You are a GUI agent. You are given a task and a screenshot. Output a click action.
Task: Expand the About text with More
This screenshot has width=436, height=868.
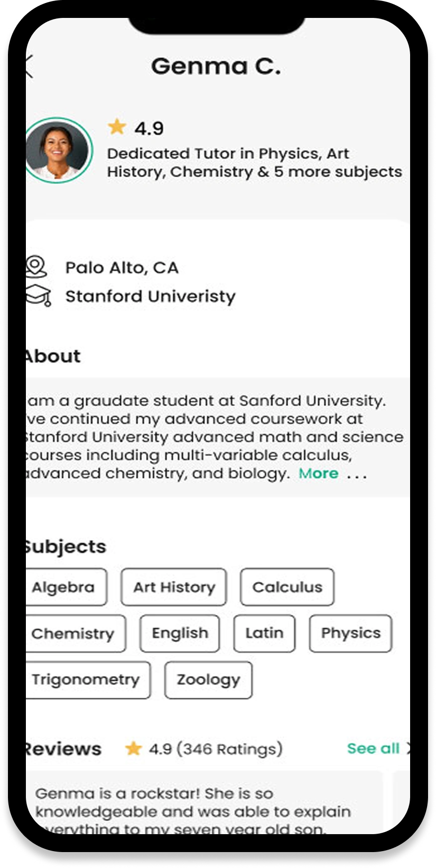pos(319,473)
